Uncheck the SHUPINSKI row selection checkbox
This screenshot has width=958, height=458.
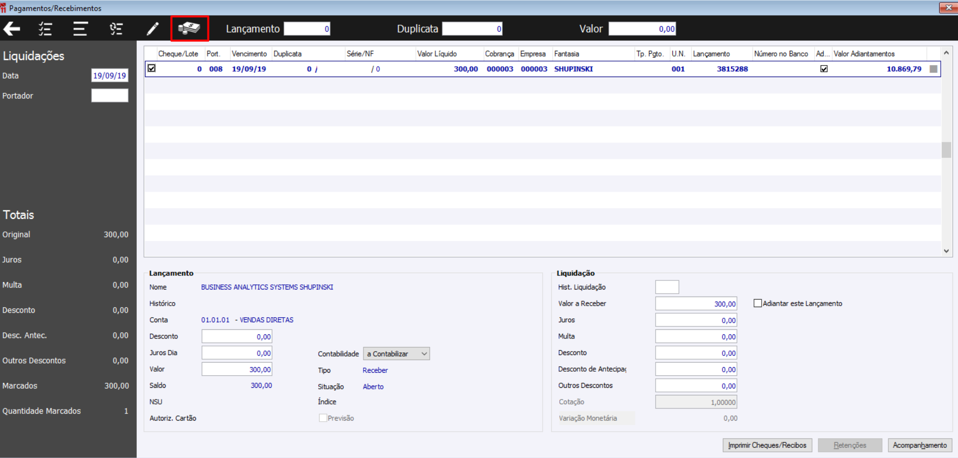(x=152, y=69)
